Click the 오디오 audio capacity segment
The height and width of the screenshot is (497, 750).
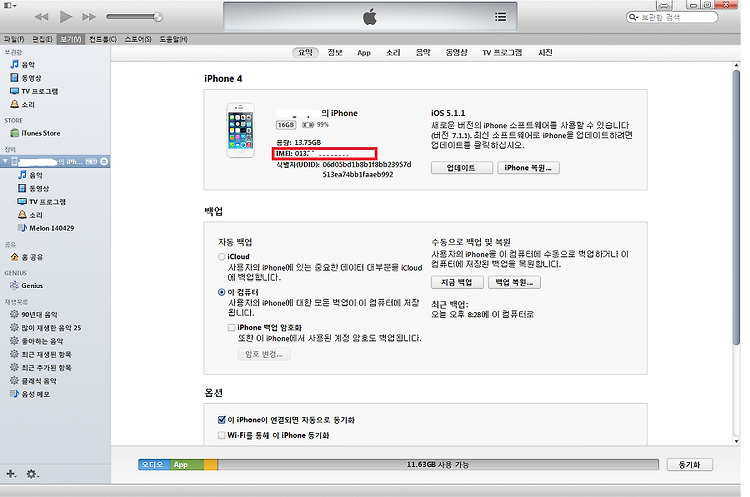(x=154, y=464)
